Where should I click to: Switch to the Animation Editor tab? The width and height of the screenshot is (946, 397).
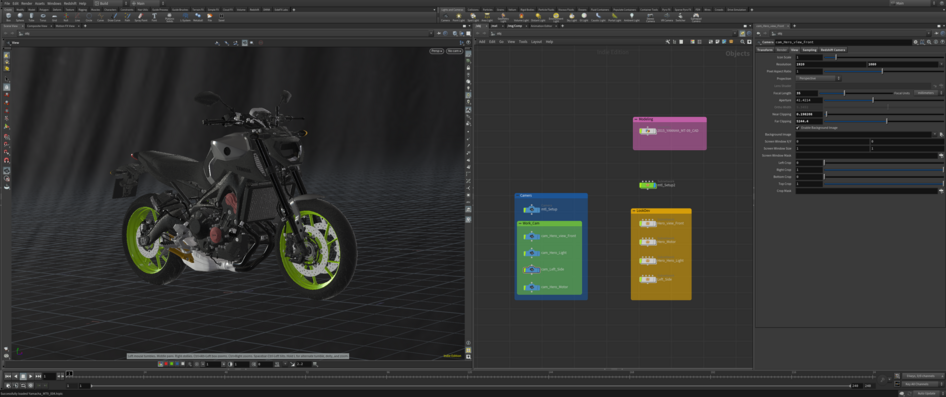[541, 26]
